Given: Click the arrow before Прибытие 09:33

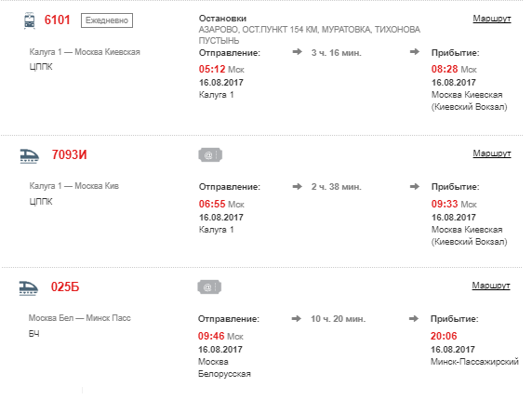Looking at the screenshot, I should (x=415, y=187).
